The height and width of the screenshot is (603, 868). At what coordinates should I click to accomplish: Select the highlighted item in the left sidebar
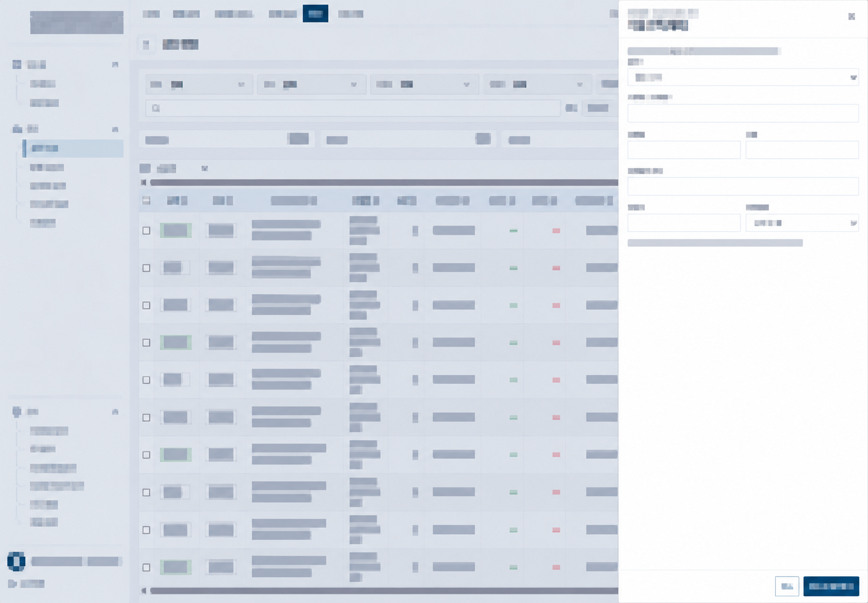pos(73,148)
